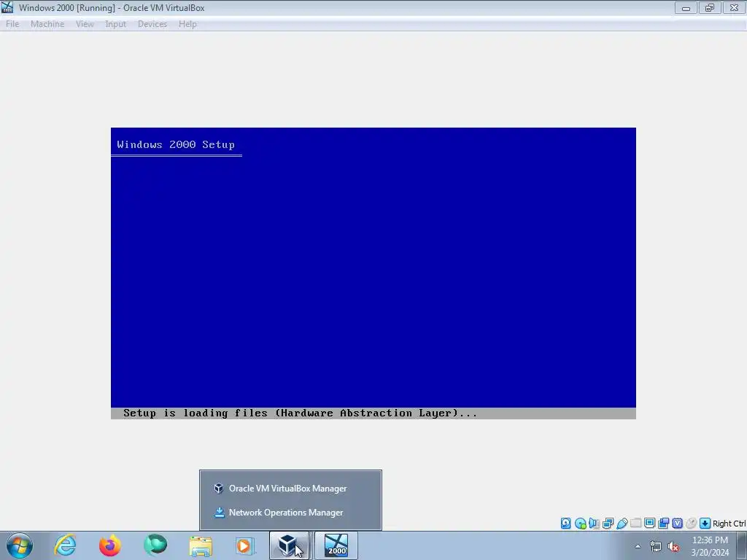This screenshot has height=560, width=747.
Task: Open the File menu
Action: coord(12,24)
